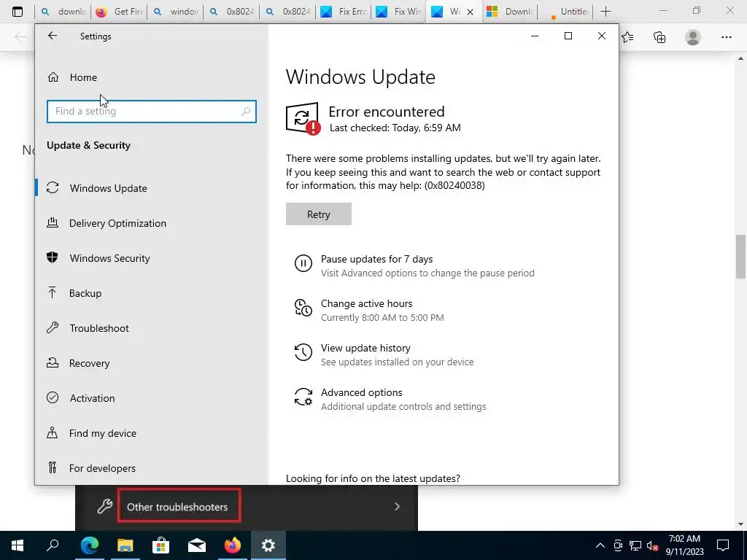Go back with the Settings back arrow
747x560 pixels.
click(53, 36)
